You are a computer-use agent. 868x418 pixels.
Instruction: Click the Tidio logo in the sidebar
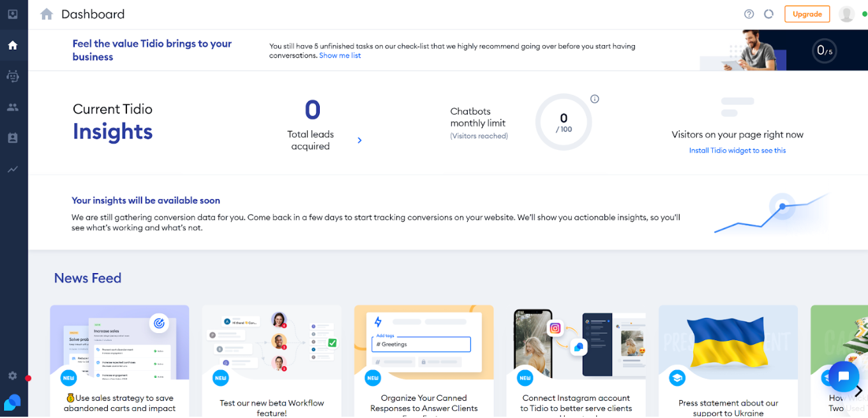click(x=13, y=402)
